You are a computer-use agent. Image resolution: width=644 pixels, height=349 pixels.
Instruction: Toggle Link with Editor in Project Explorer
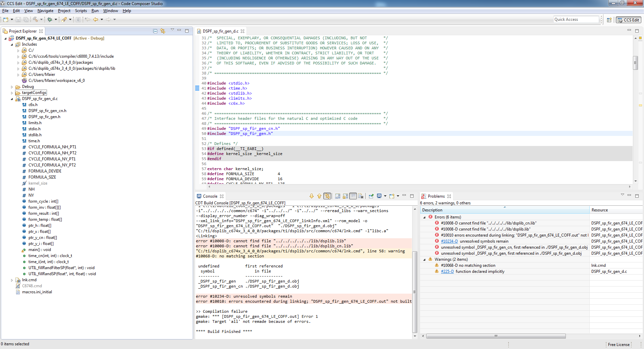pyautogui.click(x=163, y=31)
